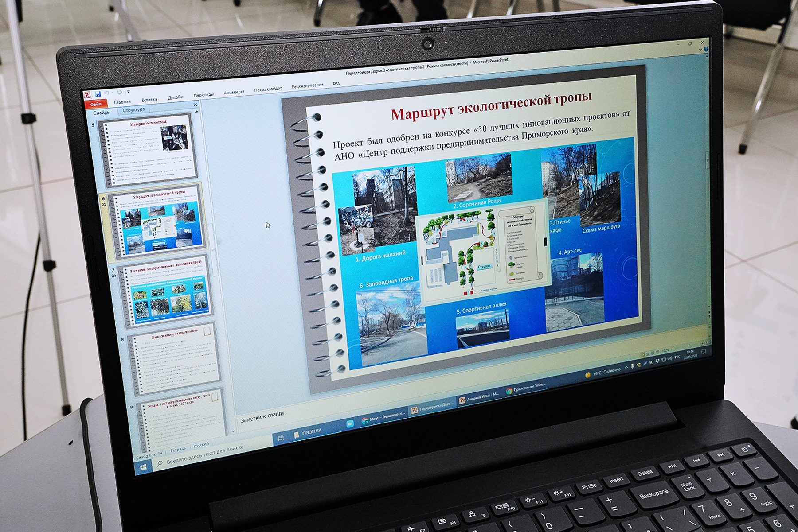Image resolution: width=798 pixels, height=532 pixels.
Task: Click the volume speaker tray icon
Action: pyautogui.click(x=669, y=358)
